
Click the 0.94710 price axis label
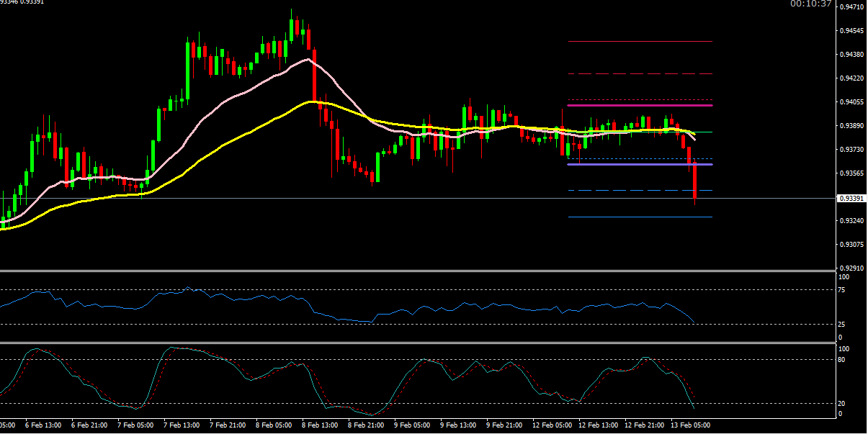(x=854, y=7)
